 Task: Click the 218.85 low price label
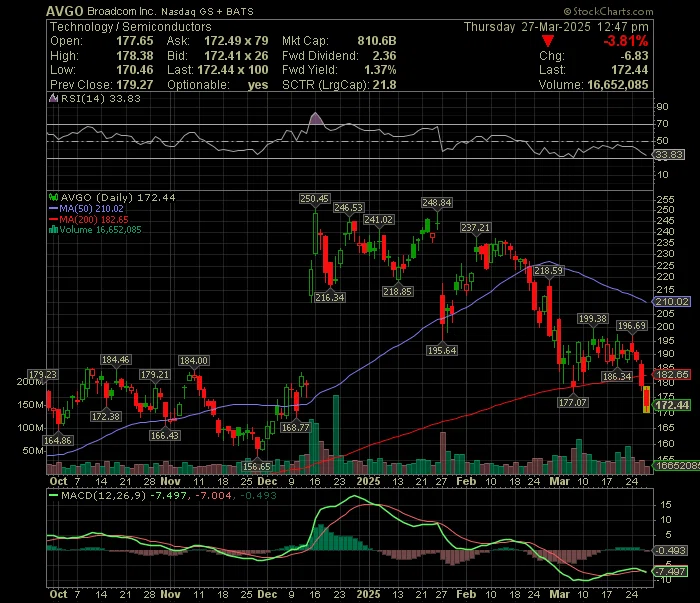397,292
